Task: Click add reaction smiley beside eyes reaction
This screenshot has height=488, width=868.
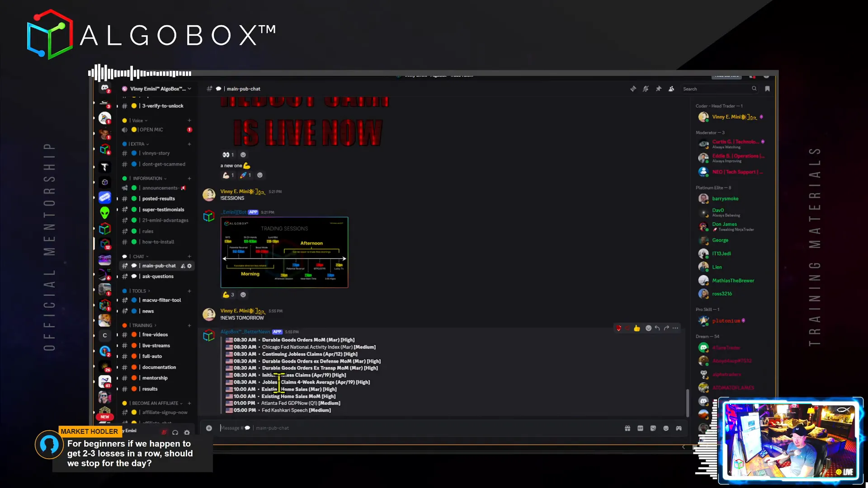Action: 243,155
